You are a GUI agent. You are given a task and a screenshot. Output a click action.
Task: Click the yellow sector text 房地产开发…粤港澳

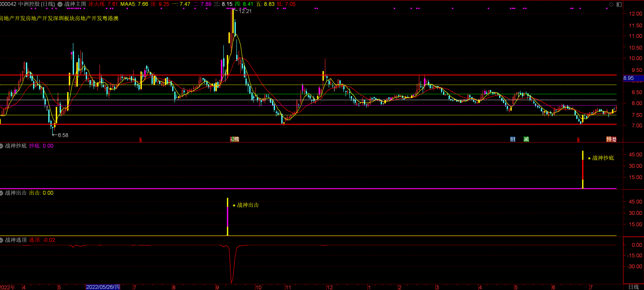pos(59,18)
